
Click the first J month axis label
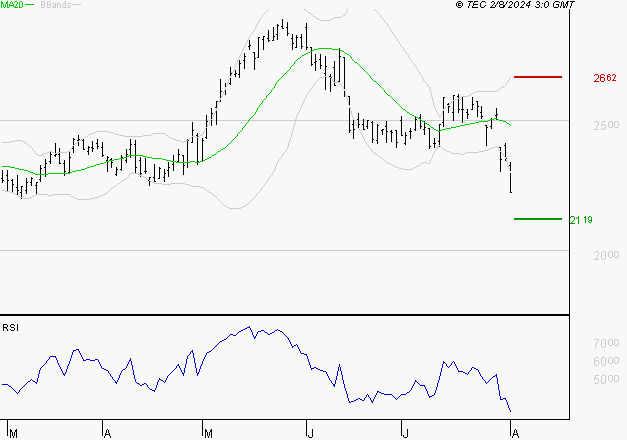[x=310, y=434]
